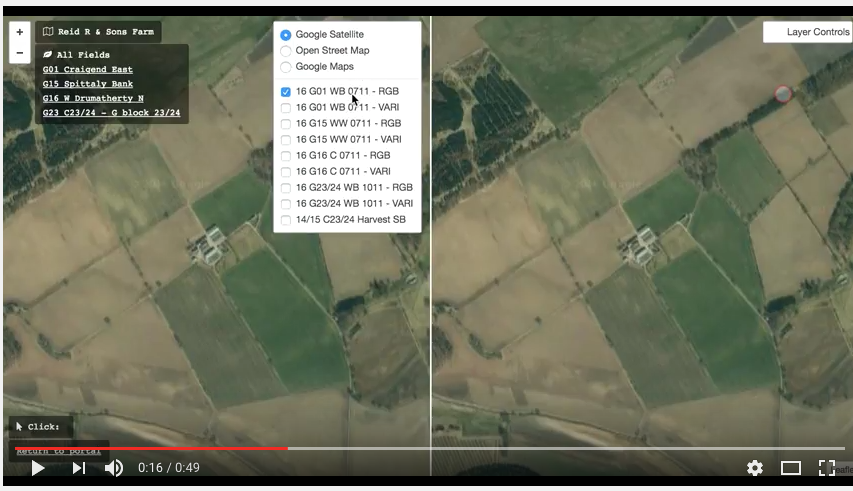Click the 0:16 / 0:49 time display
853x491 pixels.
pyautogui.click(x=169, y=468)
